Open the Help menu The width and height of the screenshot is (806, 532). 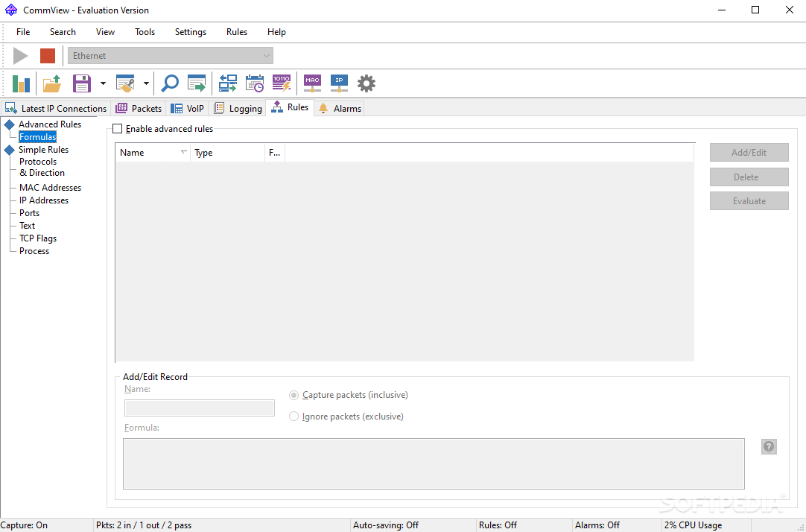pyautogui.click(x=276, y=32)
